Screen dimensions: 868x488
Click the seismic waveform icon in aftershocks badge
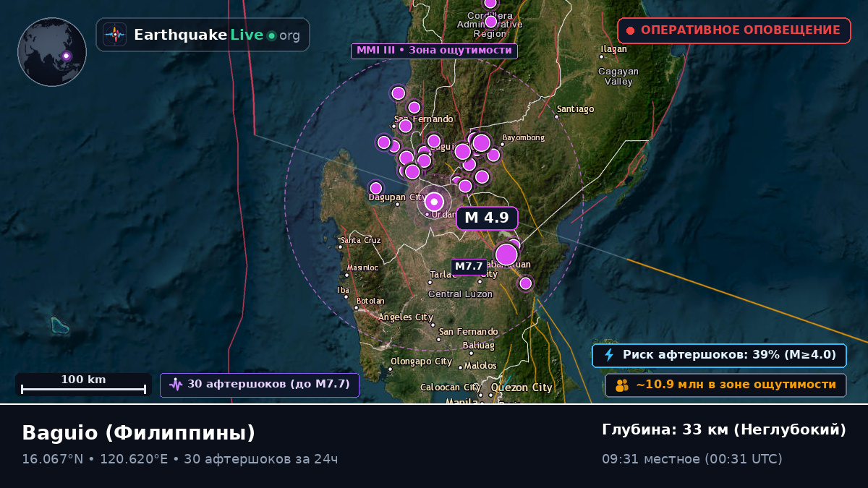176,385
